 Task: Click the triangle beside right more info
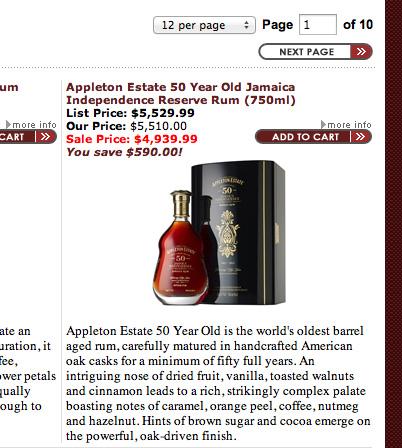tap(323, 124)
